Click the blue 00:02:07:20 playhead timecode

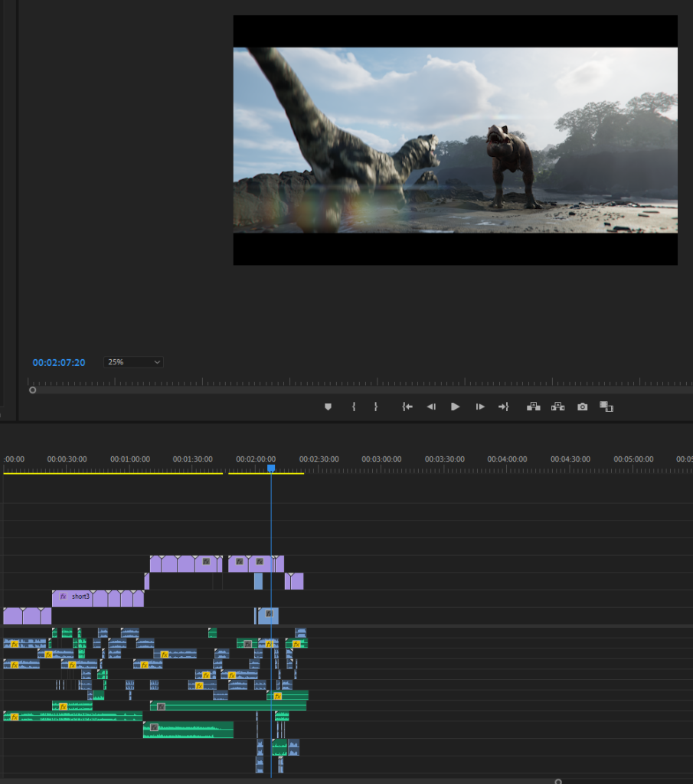click(x=59, y=362)
